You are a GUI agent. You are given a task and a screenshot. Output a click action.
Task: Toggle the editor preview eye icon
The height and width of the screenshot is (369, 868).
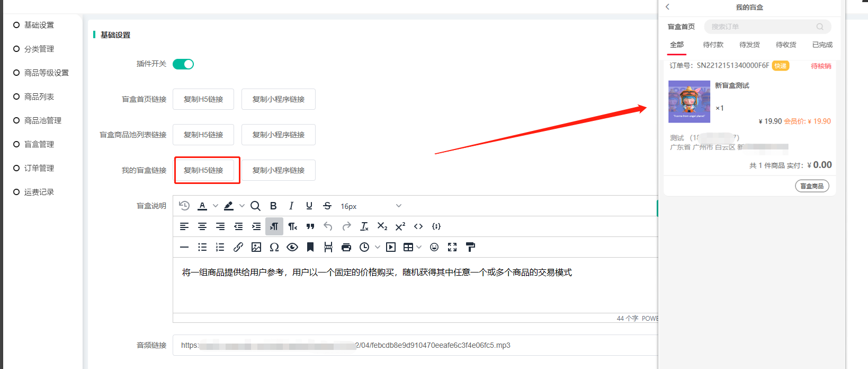click(292, 247)
